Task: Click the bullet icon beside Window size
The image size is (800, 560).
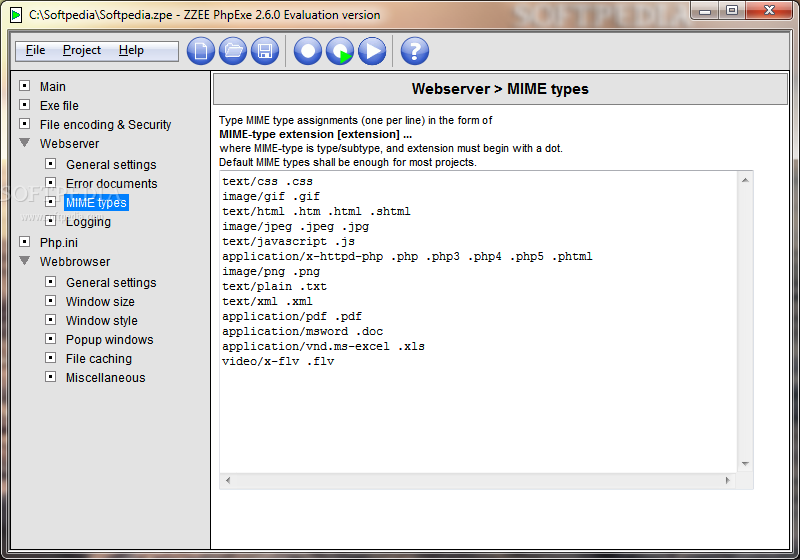Action: (x=51, y=300)
